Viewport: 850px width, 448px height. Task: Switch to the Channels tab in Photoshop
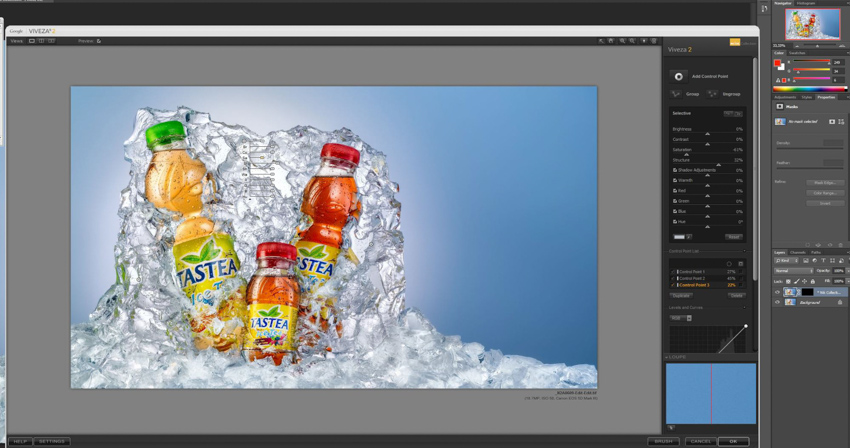(797, 252)
